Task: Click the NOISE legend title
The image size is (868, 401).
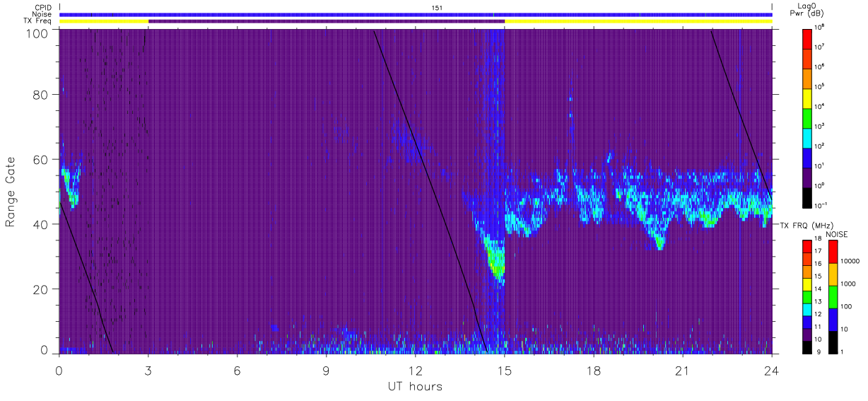Action: click(837, 233)
